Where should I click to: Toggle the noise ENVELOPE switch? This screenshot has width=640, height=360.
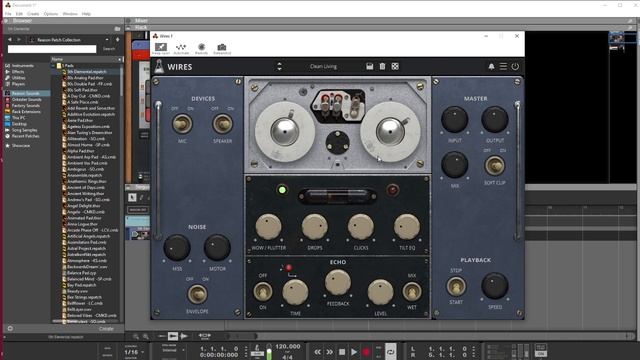pyautogui.click(x=197, y=294)
